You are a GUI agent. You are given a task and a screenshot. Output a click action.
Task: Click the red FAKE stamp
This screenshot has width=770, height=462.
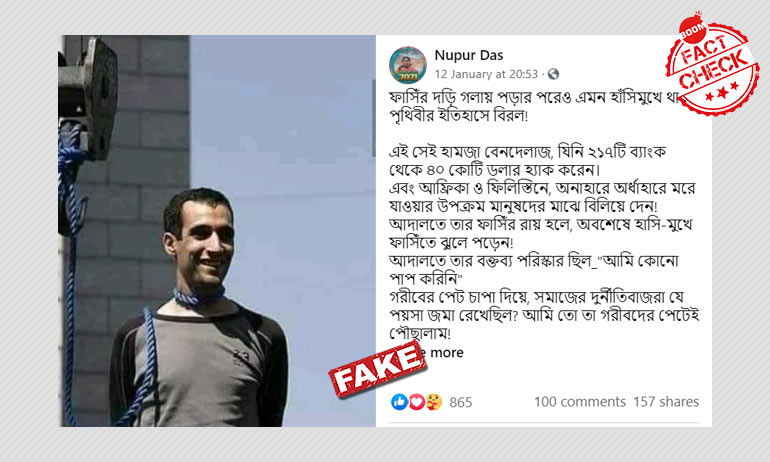click(x=377, y=368)
